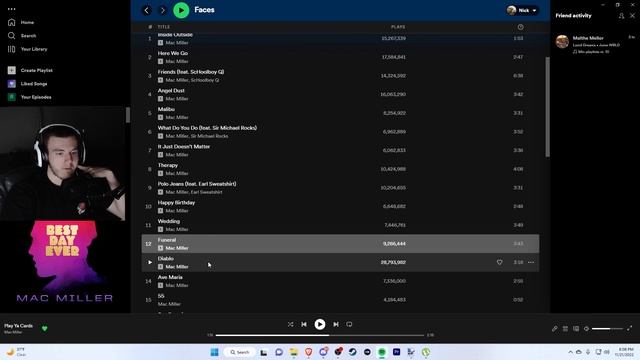The image size is (640, 360).
Task: Open Steam icon in the taskbar
Action: click(353, 352)
